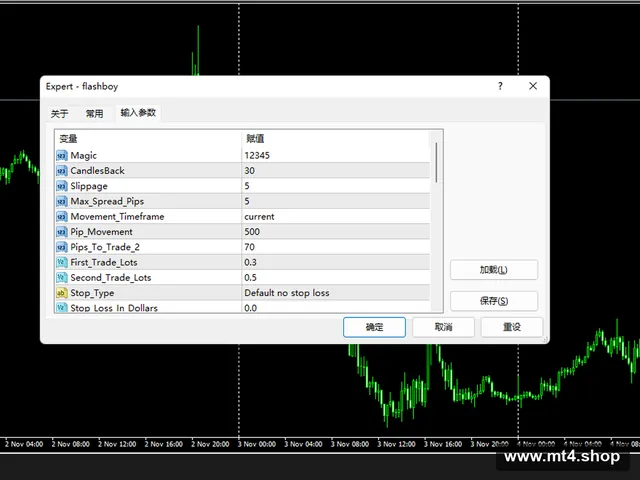Click the Magic variable name
640x480 pixels.
click(x=84, y=156)
